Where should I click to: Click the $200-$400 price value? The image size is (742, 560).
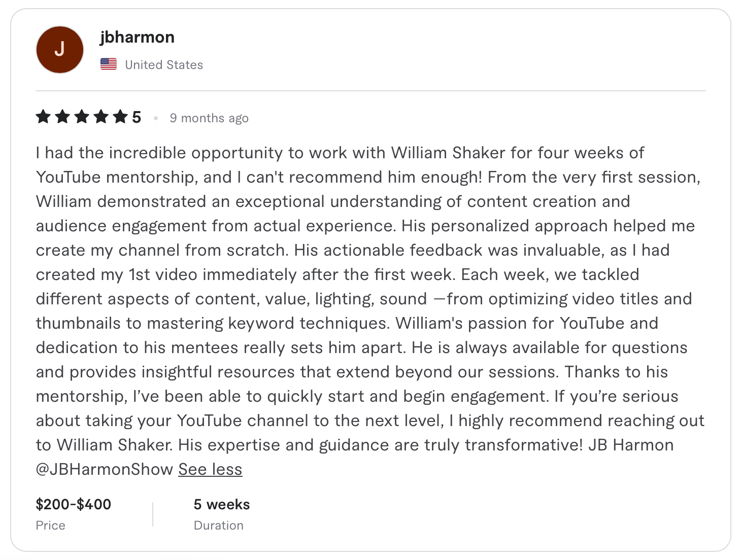point(74,504)
